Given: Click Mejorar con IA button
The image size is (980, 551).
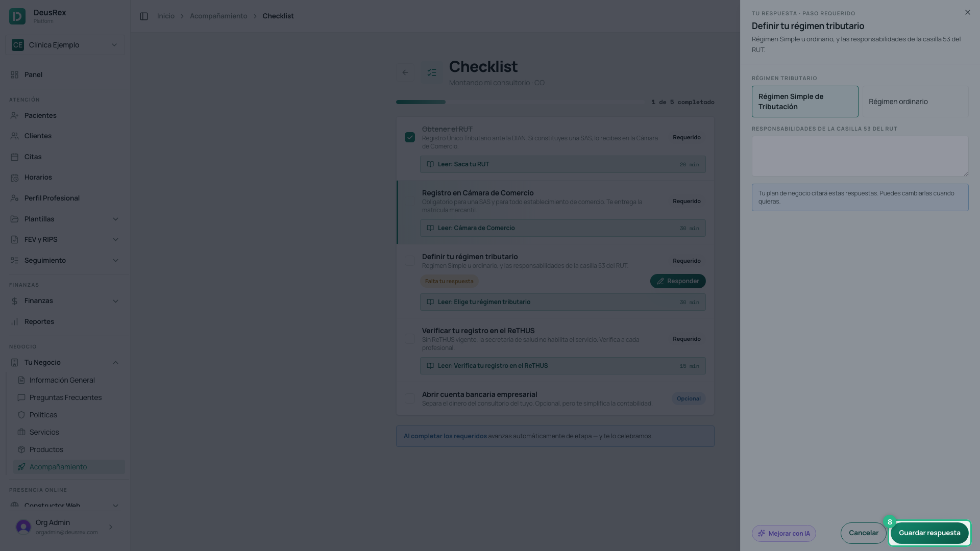Looking at the screenshot, I should [x=784, y=534].
